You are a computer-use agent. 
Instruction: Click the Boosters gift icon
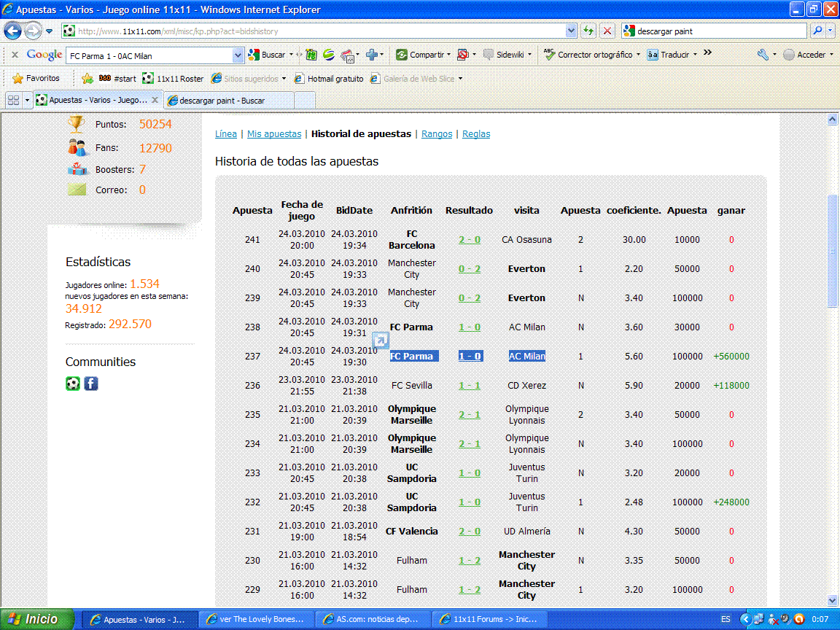pyautogui.click(x=77, y=169)
